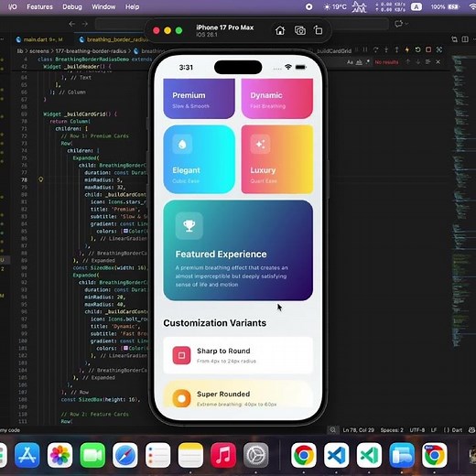The height and width of the screenshot is (476, 476).
Task: Toggle Match Whole Word in find widget
Action: 359,62
